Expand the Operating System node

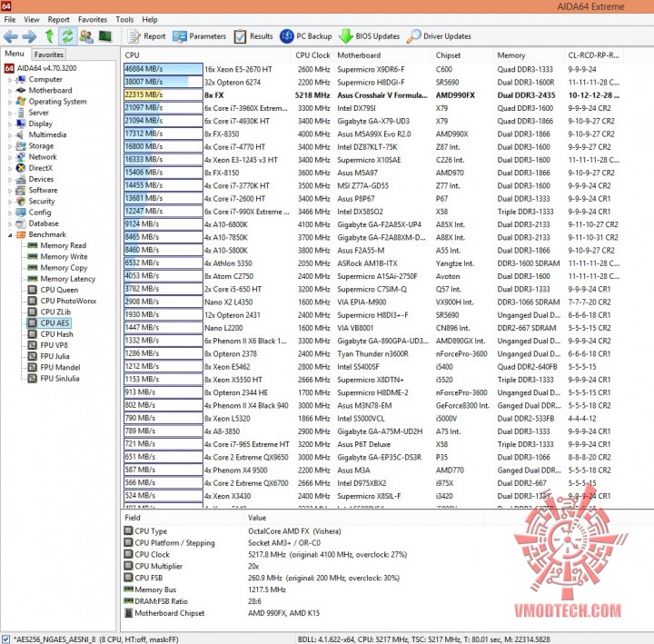point(10,102)
